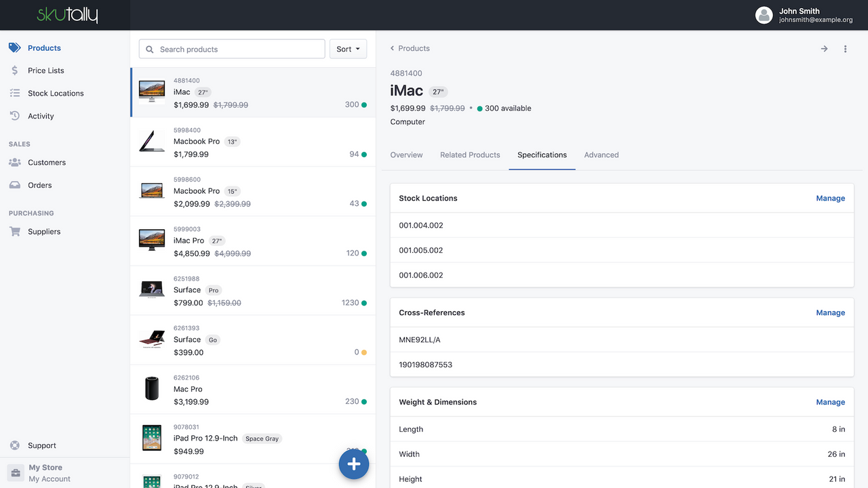The image size is (868, 488).
Task: Open Customers in sidebar
Action: coord(47,163)
